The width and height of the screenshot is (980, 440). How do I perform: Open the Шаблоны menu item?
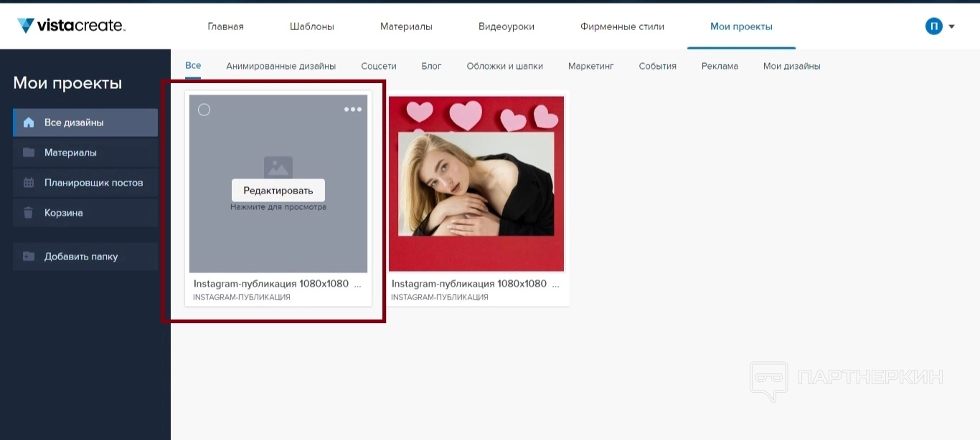[x=312, y=27]
